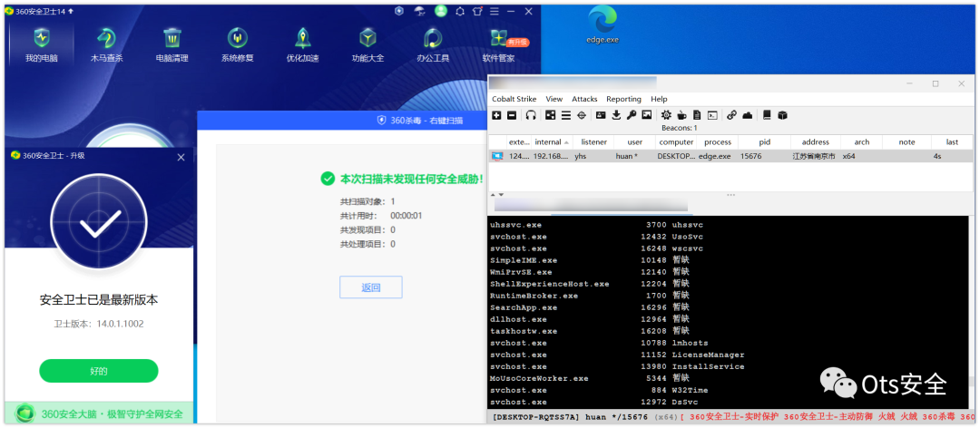Open the 360 skin shirt icon

click(x=477, y=11)
